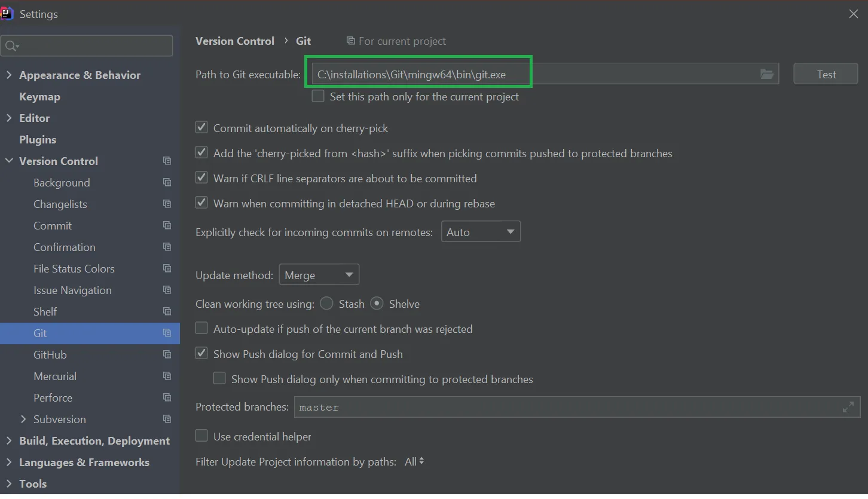Click the Test button
The image size is (868, 499).
tap(826, 74)
